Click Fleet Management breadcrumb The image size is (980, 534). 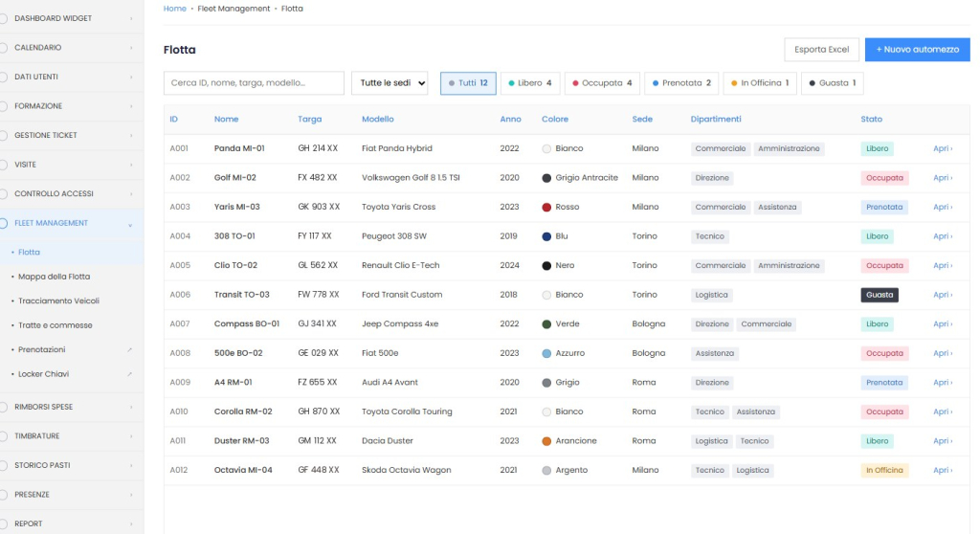click(234, 9)
